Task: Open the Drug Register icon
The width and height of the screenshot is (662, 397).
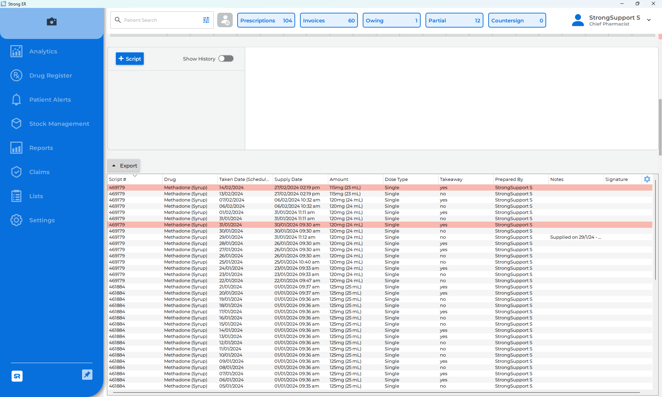Action: click(x=16, y=75)
